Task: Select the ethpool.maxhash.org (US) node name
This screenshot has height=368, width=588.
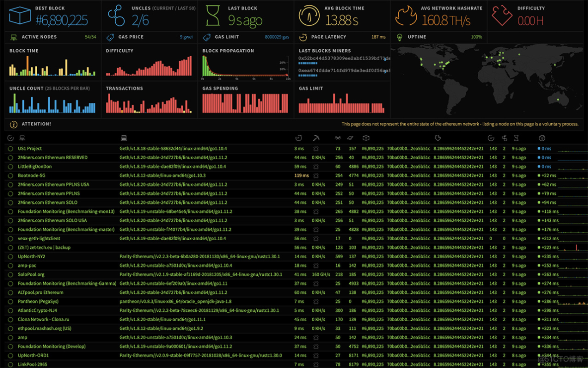Action: 45,329
